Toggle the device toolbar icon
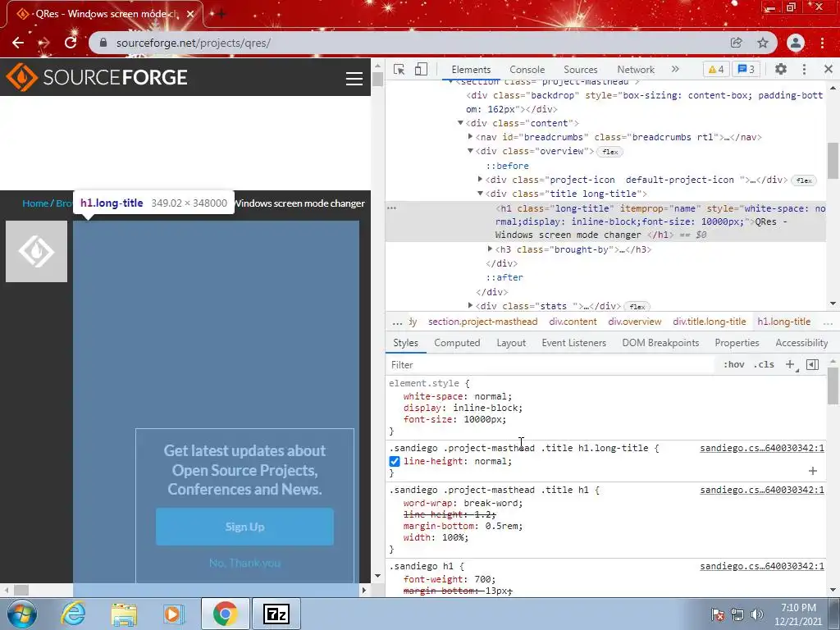840x630 pixels. pos(421,69)
